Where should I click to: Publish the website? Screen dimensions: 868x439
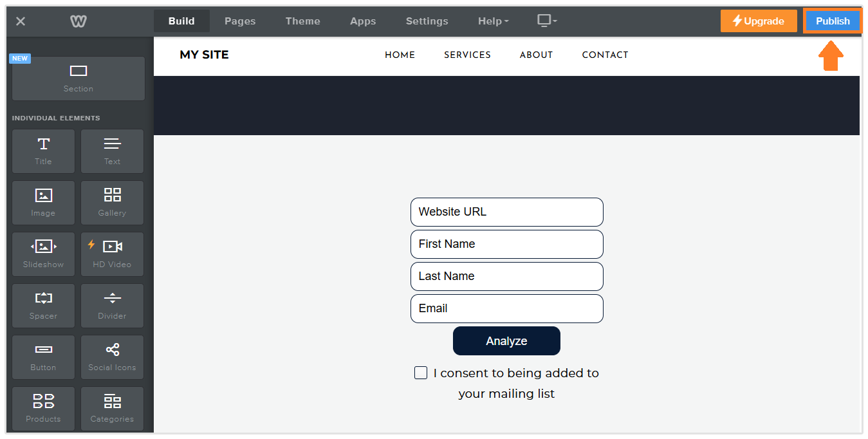click(832, 20)
